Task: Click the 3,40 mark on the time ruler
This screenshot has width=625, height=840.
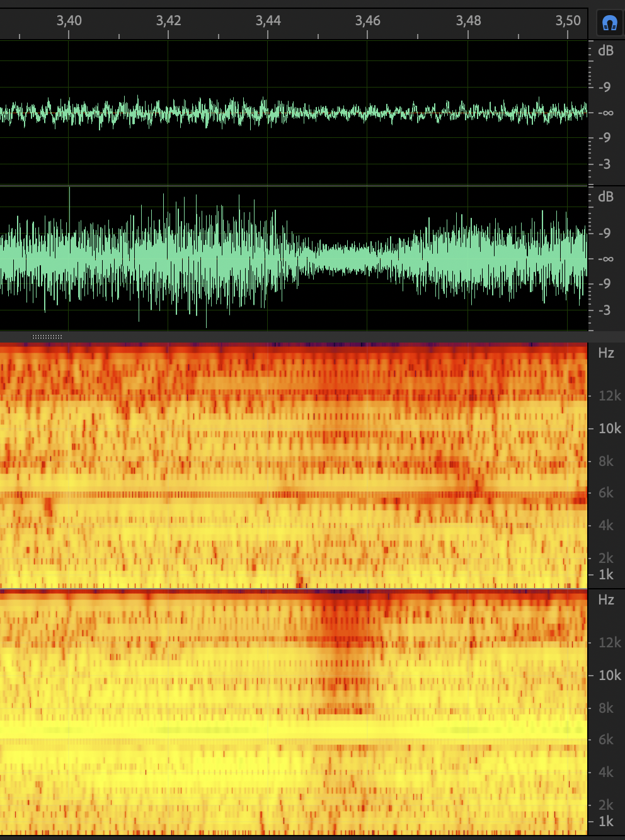Action: (x=69, y=21)
